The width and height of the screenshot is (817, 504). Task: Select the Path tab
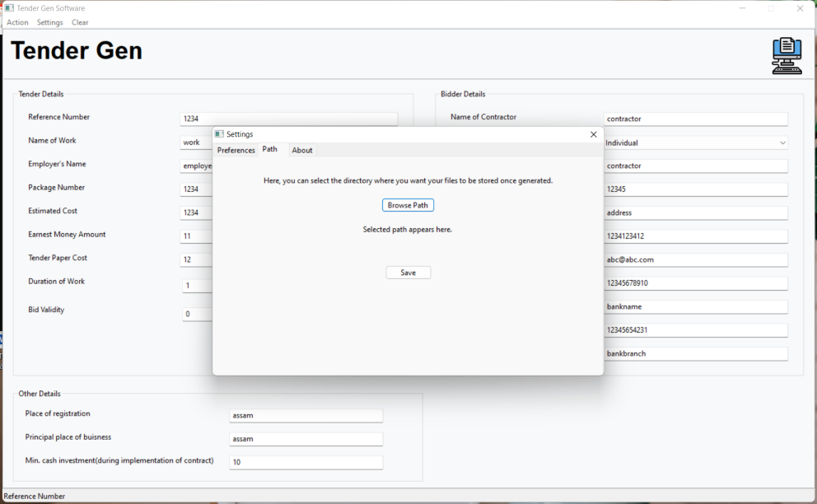[x=270, y=149]
